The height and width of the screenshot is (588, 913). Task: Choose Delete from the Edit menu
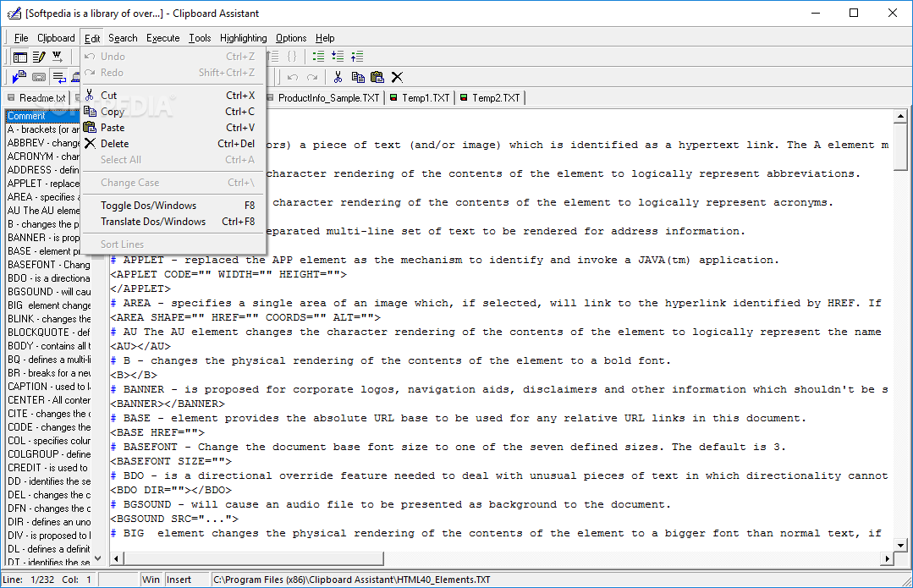click(x=173, y=143)
